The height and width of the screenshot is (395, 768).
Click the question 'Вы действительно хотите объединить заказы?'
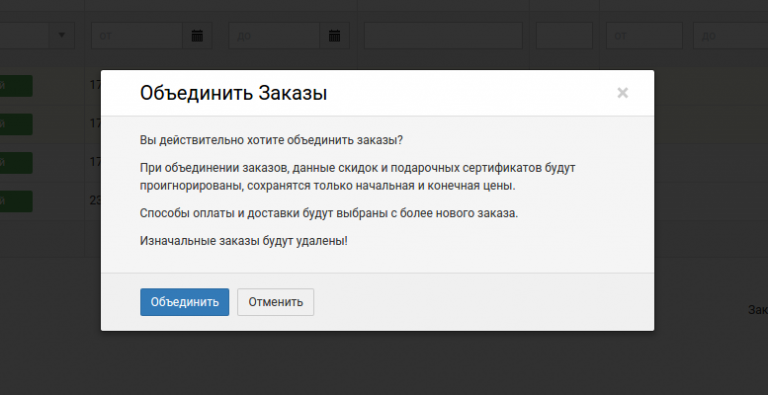[271, 140]
